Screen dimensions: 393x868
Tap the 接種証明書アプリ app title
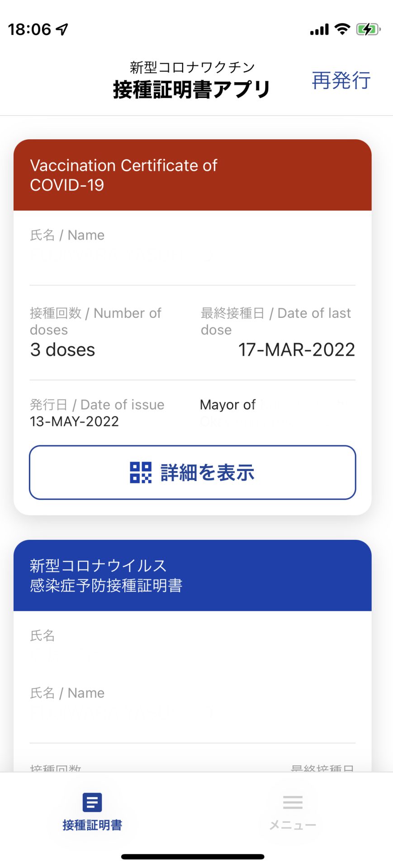pyautogui.click(x=192, y=89)
